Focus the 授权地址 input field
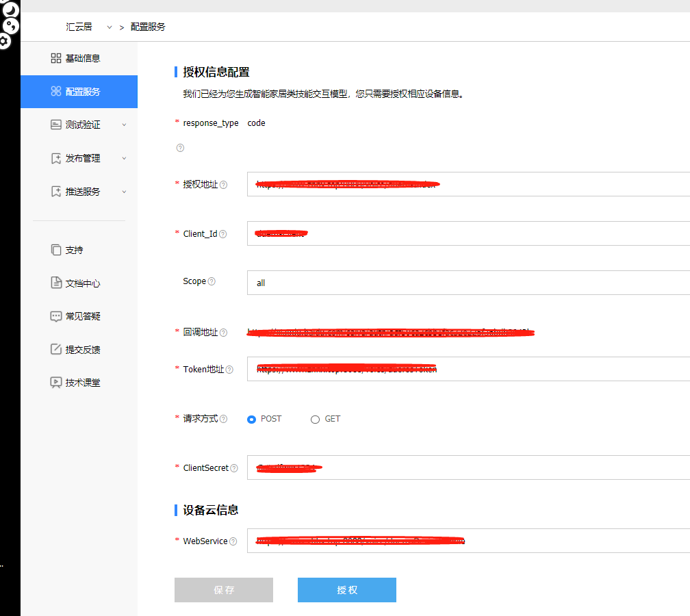Screen dimensions: 690x616 click(x=468, y=184)
